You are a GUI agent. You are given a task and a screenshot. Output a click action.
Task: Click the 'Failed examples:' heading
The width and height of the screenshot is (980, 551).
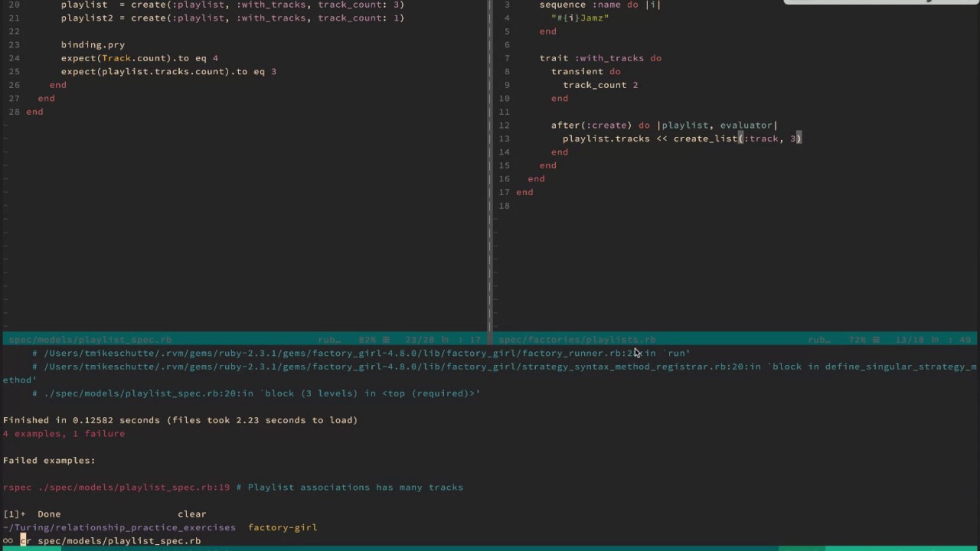pos(49,460)
